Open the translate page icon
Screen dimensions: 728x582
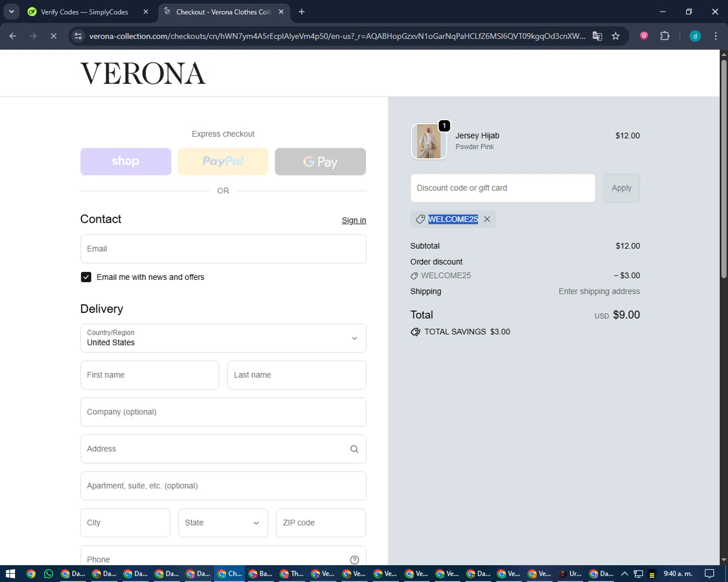coord(597,36)
